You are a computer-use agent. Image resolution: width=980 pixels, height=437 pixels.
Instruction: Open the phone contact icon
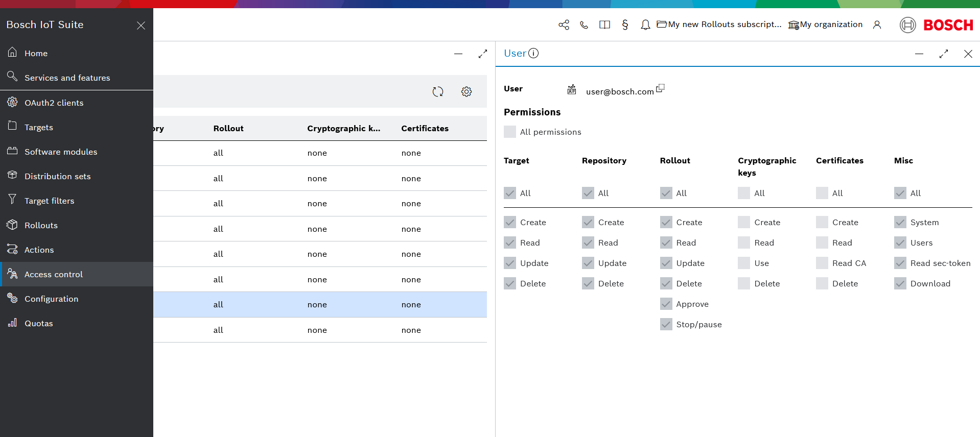[x=584, y=25]
